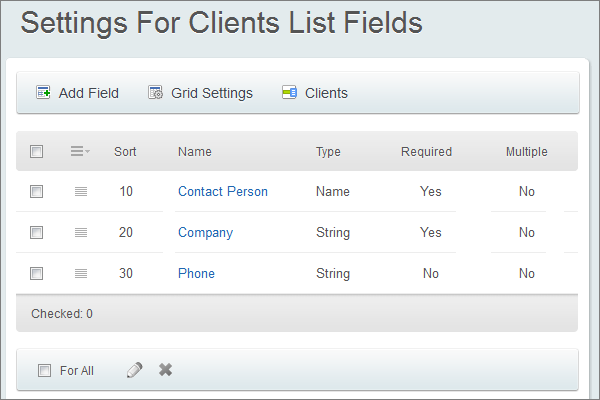Open Grid Settings icon in toolbar

155,93
